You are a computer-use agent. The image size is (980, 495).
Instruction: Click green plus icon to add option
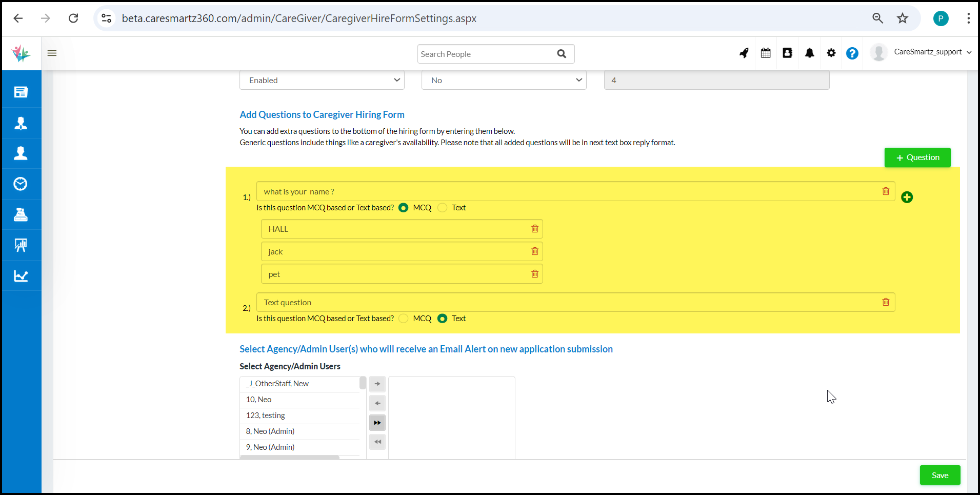point(907,197)
